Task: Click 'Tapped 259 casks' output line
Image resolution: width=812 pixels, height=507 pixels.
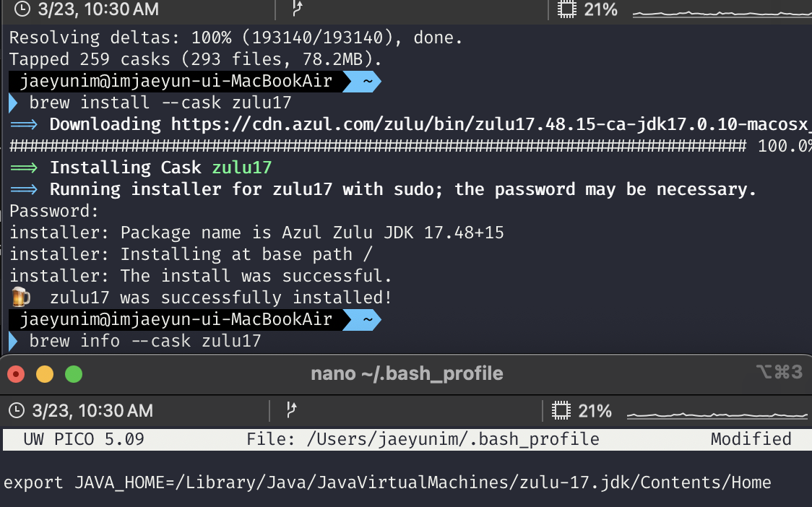Action: click(195, 59)
